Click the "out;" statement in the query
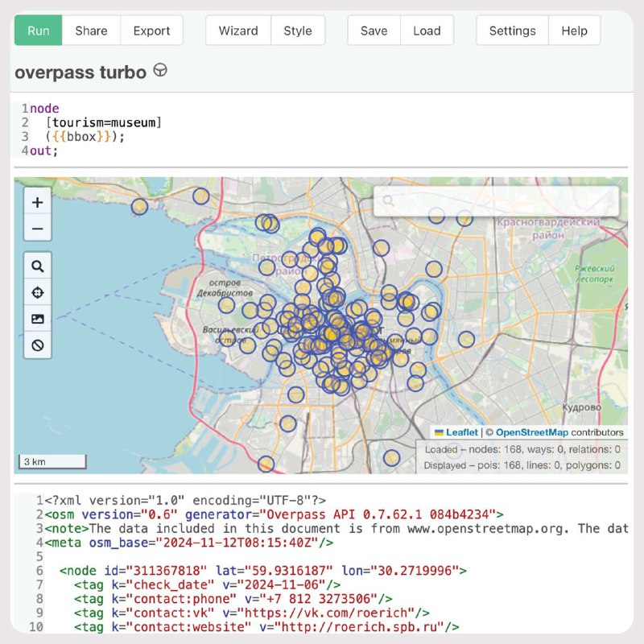The height and width of the screenshot is (644, 644). 44,151
